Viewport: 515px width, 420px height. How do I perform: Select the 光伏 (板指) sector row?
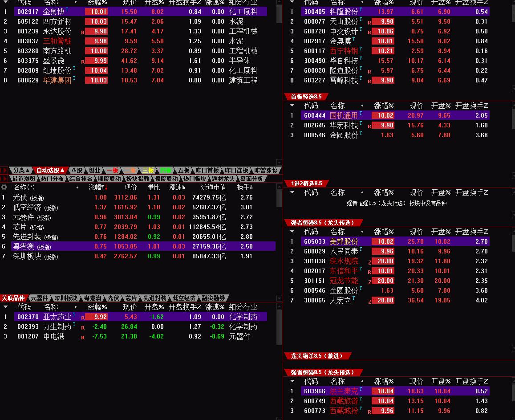(x=138, y=197)
